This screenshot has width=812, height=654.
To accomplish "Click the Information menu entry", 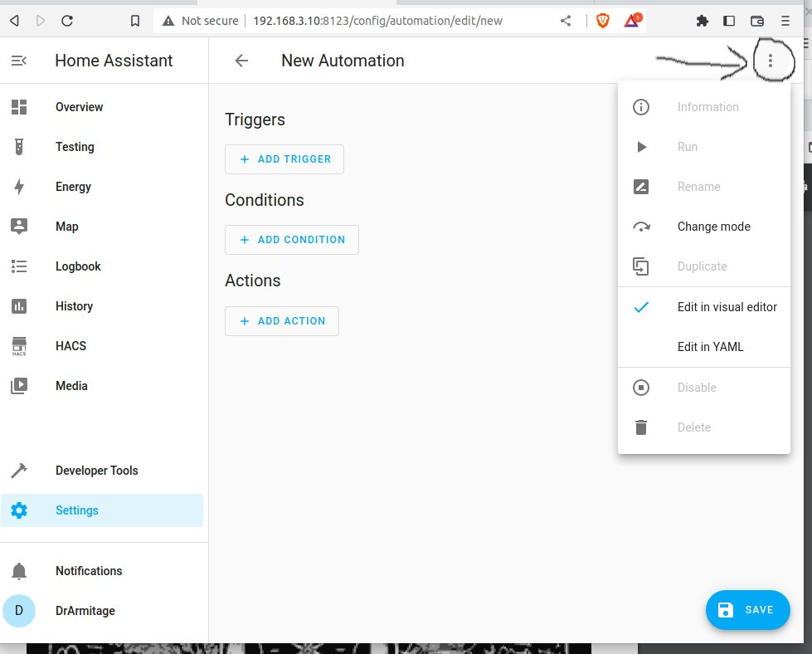I will [704, 107].
